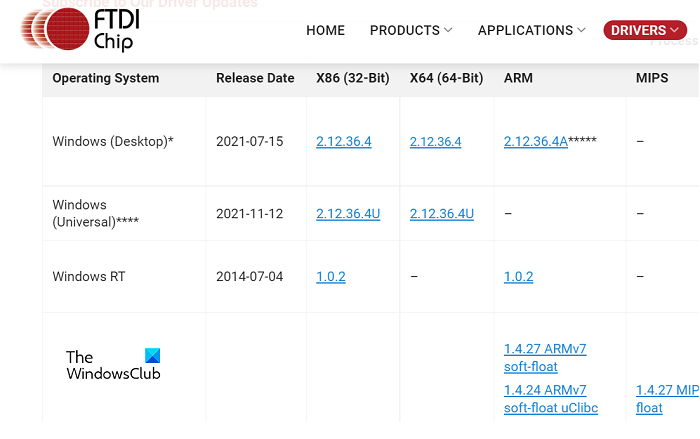Go to the HOME menu item
The image size is (700, 439).
coord(325,30)
